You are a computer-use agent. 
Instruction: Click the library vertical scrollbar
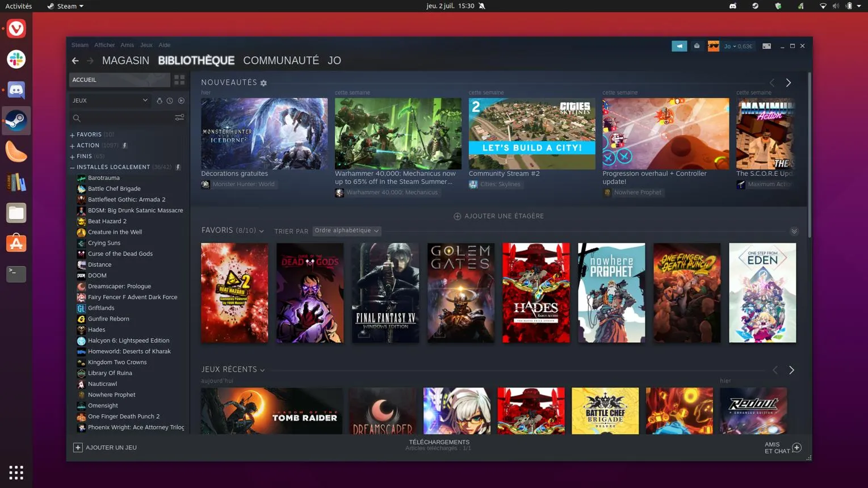810,155
